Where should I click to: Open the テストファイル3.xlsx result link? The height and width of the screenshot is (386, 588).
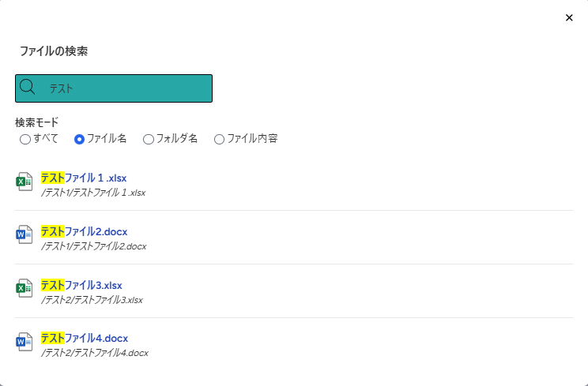tap(81, 285)
